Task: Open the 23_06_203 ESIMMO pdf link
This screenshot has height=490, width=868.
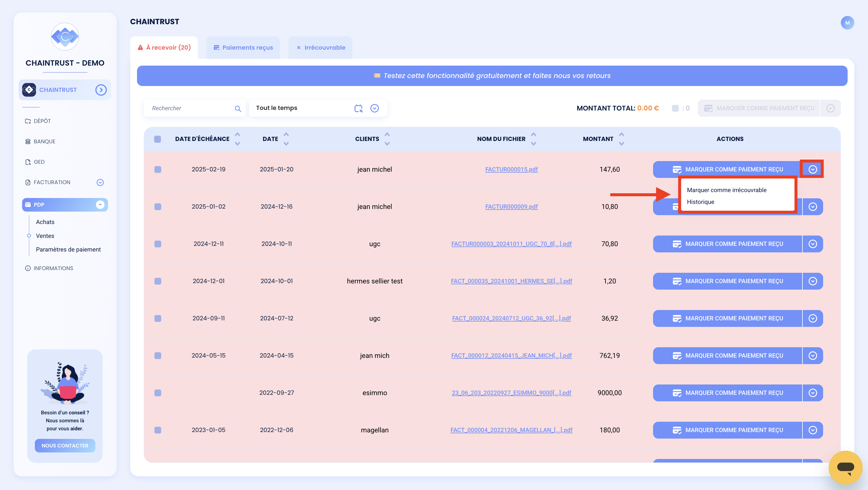Action: pyautogui.click(x=511, y=393)
